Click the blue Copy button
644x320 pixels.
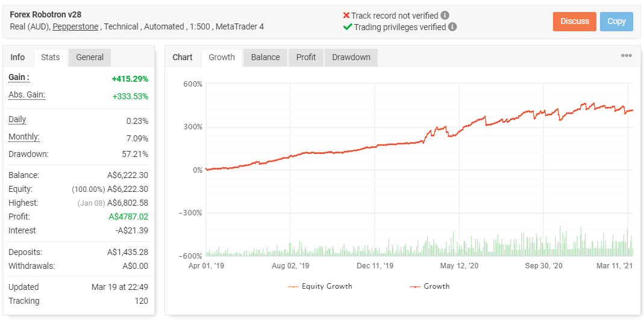coord(616,21)
